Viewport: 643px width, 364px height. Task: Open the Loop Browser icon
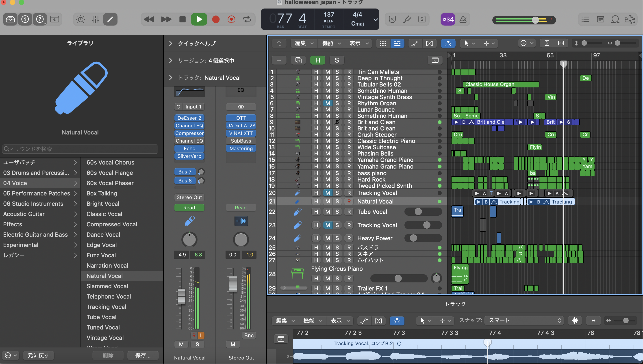(x=615, y=19)
